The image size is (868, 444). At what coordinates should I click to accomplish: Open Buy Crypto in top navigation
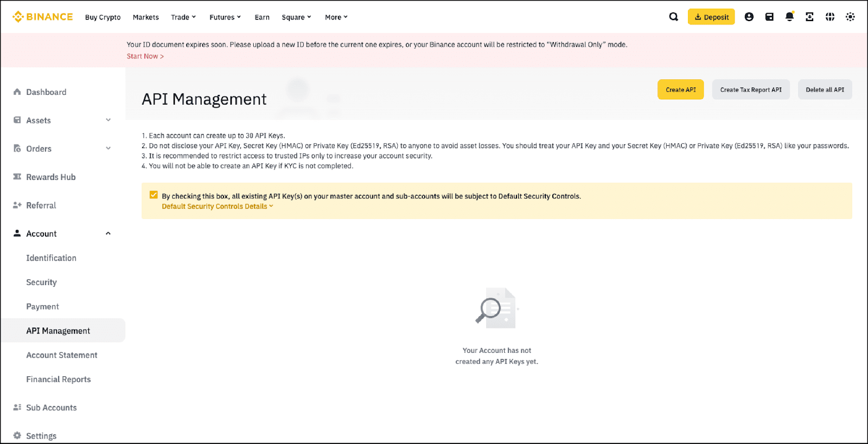[x=103, y=17]
